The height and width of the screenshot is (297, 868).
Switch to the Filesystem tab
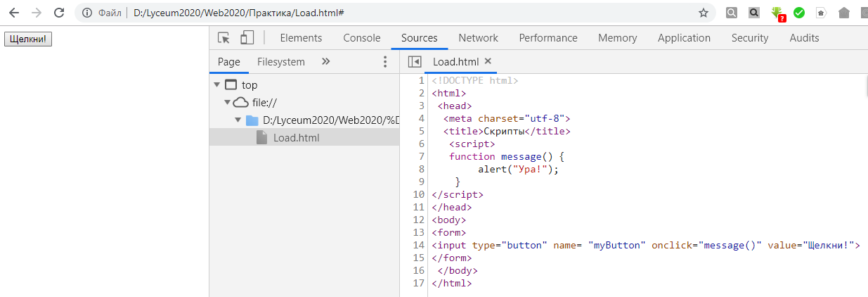tap(280, 62)
